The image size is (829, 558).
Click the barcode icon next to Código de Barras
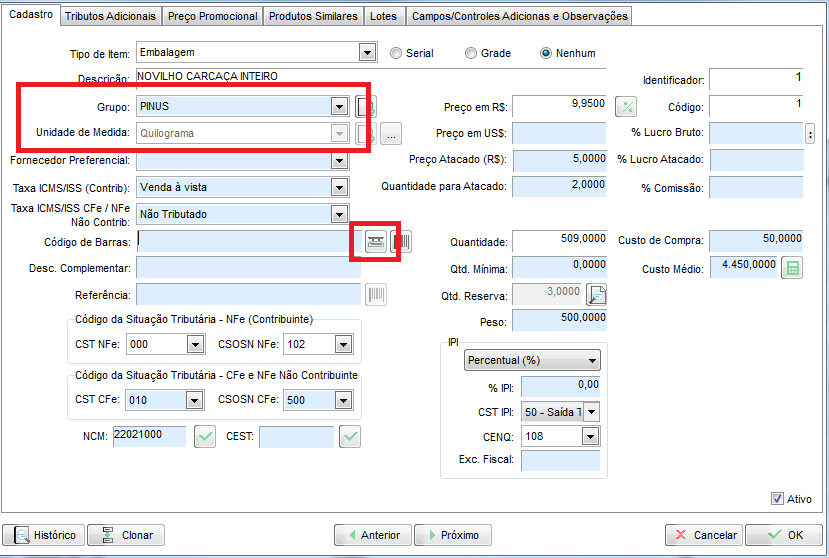pos(401,241)
